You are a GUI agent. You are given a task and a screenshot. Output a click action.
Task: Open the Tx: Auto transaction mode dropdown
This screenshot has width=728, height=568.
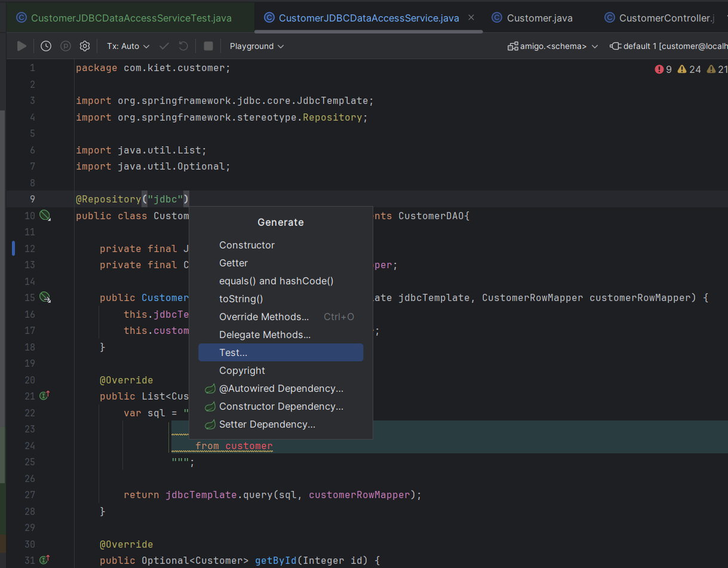(128, 46)
